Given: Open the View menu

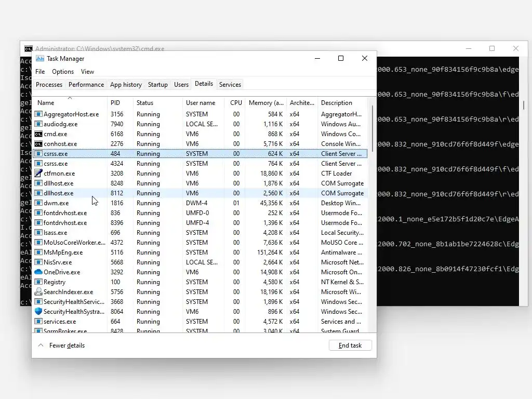Looking at the screenshot, I should [87, 72].
